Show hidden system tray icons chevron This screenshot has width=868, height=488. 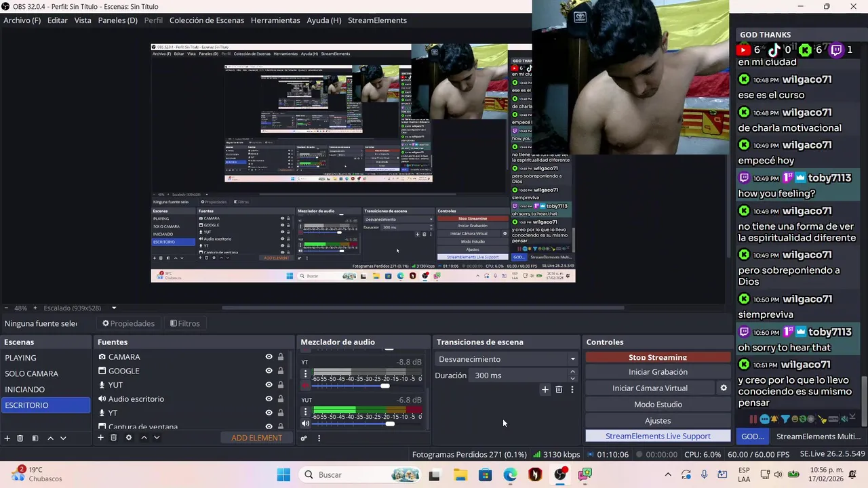(x=668, y=474)
